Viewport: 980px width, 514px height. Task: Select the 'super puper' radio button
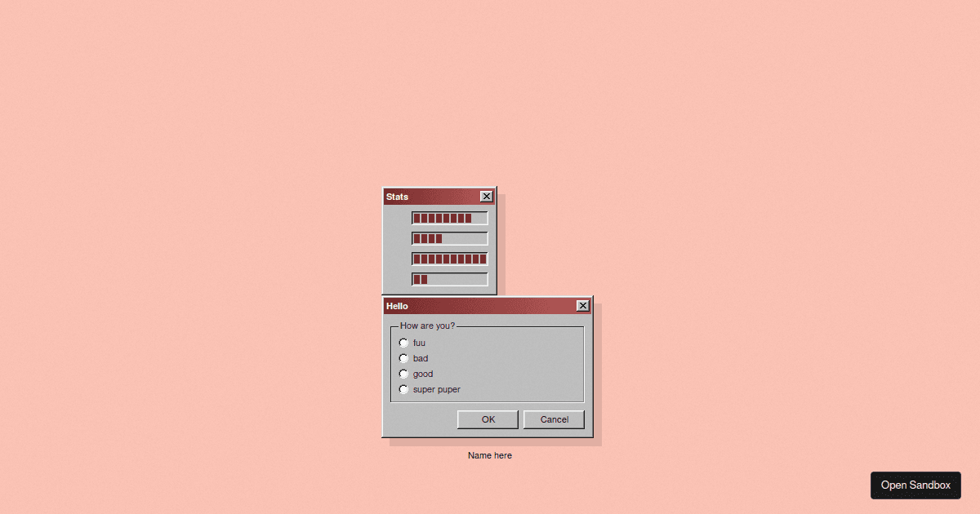coord(403,389)
